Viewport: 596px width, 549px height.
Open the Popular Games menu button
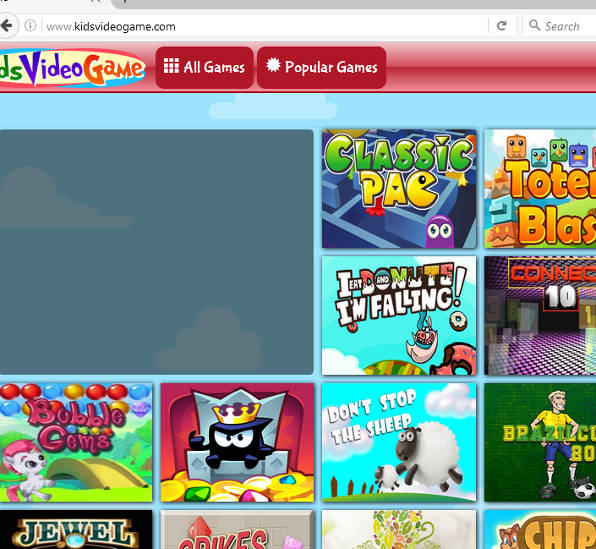tap(322, 68)
